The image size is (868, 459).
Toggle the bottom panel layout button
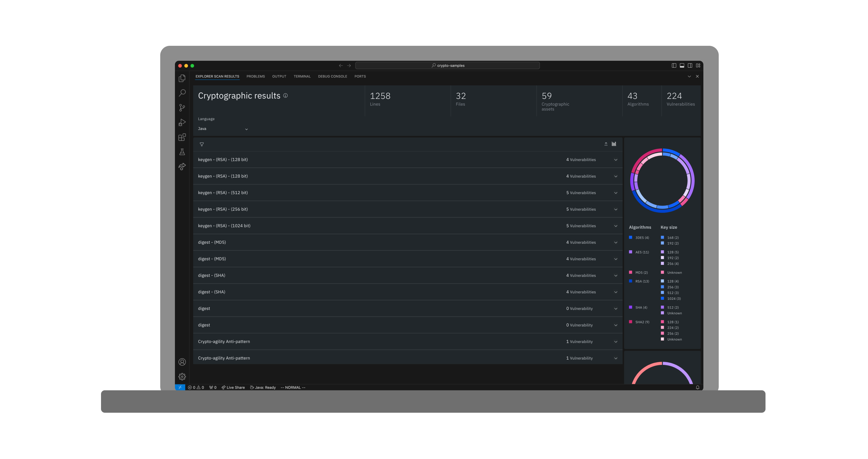tap(682, 65)
